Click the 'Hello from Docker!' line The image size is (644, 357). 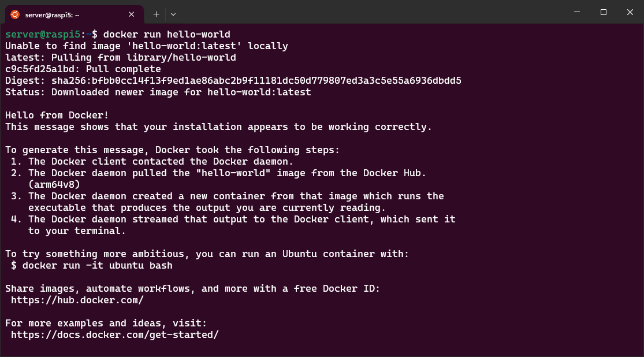57,116
